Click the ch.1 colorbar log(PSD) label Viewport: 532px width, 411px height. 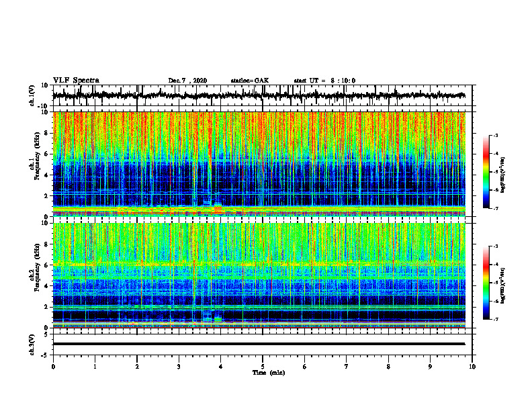point(503,175)
